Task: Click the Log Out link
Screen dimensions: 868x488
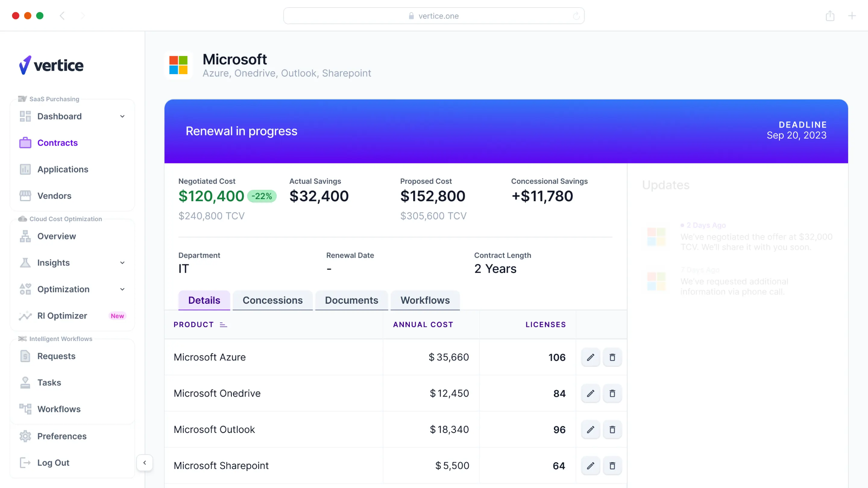Action: [53, 462]
